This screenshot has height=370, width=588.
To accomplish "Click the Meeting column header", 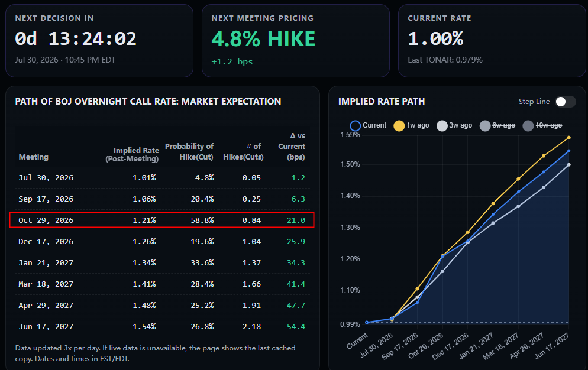I will point(33,157).
